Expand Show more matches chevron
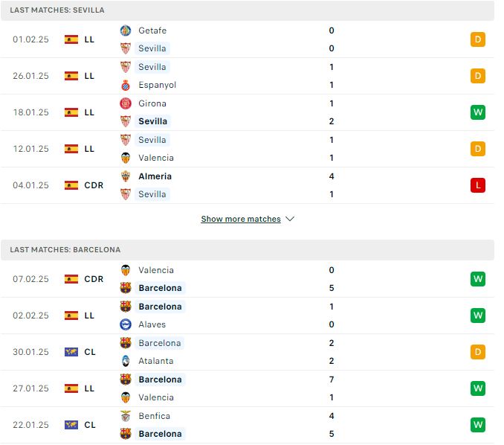Viewport: 504px width, 445px height. click(290, 219)
